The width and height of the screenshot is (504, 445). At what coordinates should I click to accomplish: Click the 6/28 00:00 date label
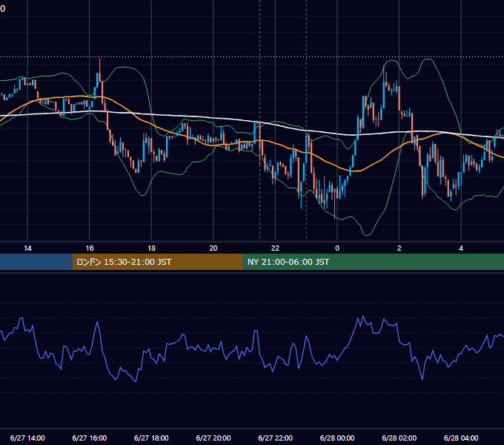pyautogui.click(x=337, y=438)
